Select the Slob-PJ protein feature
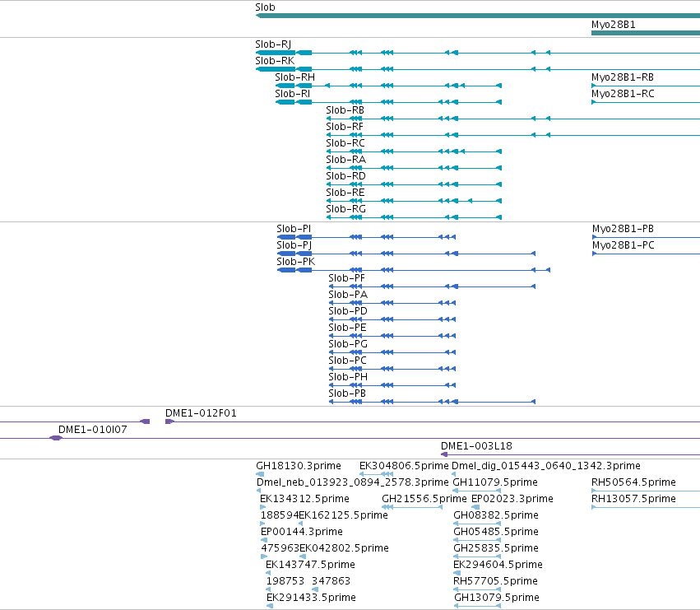This screenshot has width=700, height=610. [406, 254]
